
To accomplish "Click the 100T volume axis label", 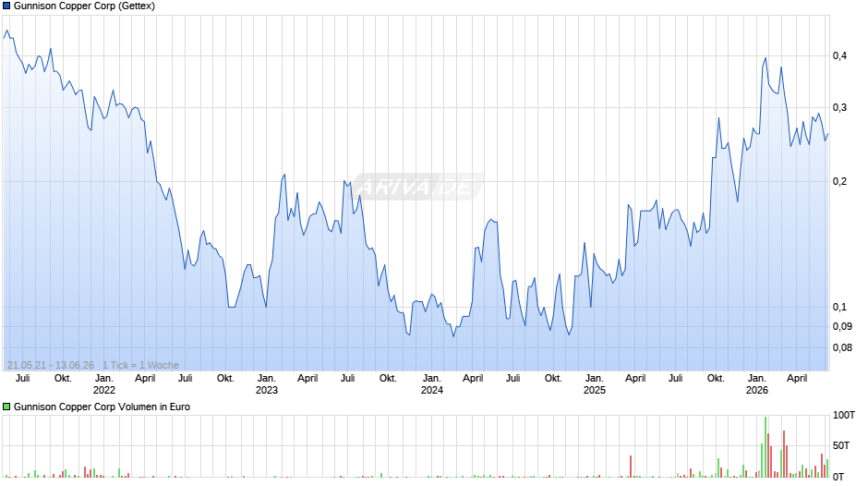I will click(844, 415).
